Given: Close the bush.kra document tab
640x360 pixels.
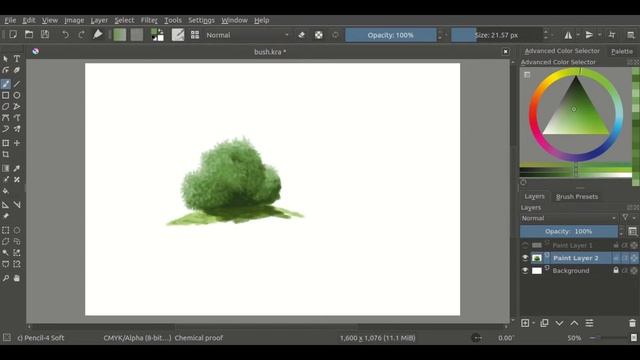Looking at the screenshot, I should point(506,51).
